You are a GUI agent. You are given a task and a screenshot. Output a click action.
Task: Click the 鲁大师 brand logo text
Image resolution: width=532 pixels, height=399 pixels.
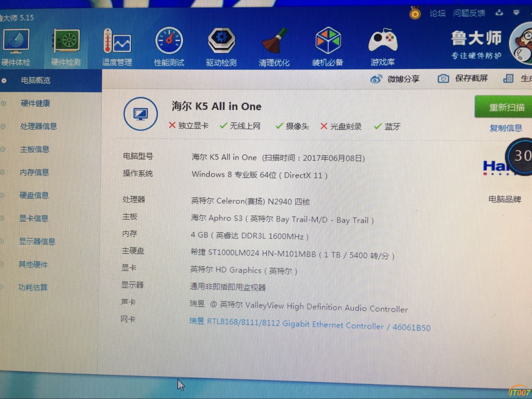tap(476, 38)
